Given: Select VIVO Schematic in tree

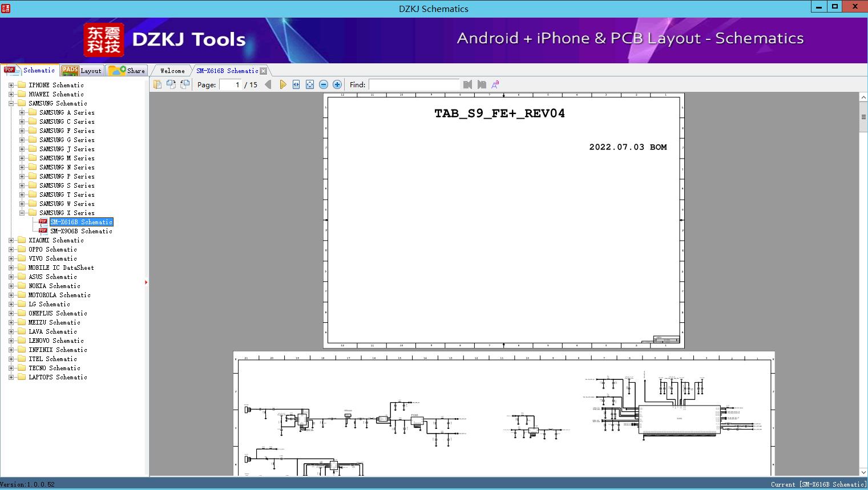Looking at the screenshot, I should pyautogui.click(x=53, y=258).
